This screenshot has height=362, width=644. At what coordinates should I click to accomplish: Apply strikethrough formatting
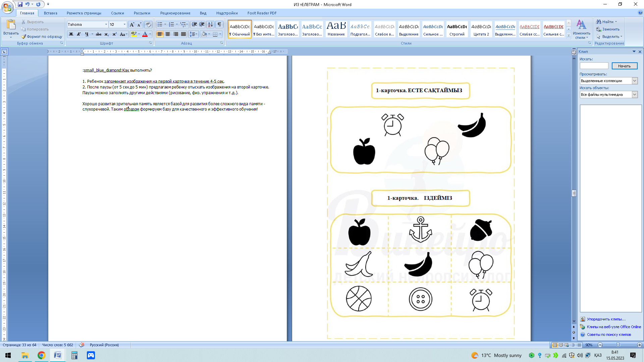(x=98, y=34)
